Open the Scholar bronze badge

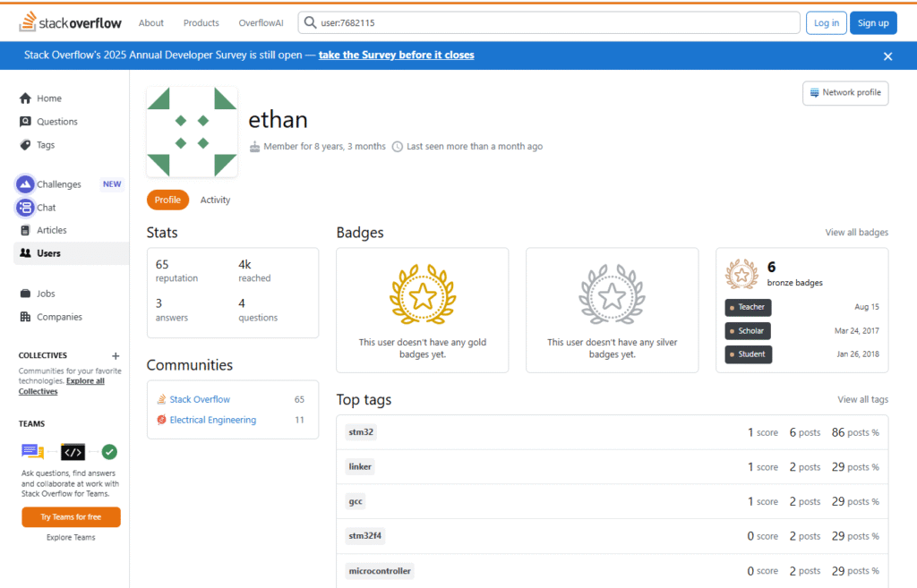(748, 331)
